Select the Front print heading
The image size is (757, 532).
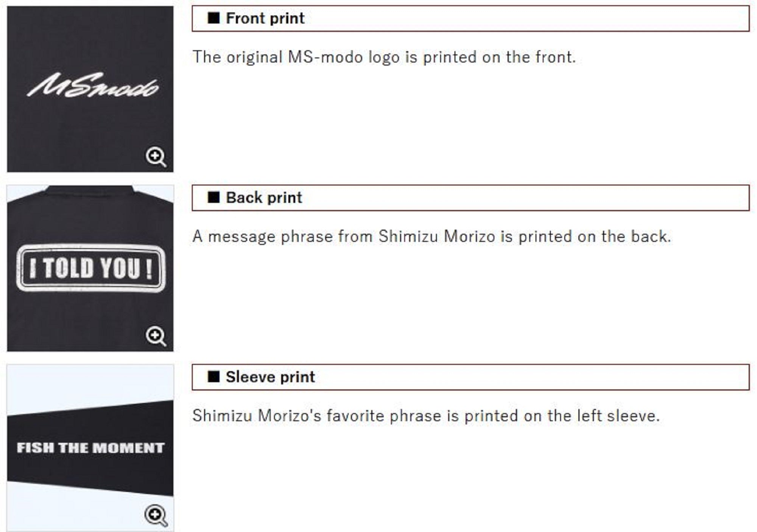[x=265, y=18]
